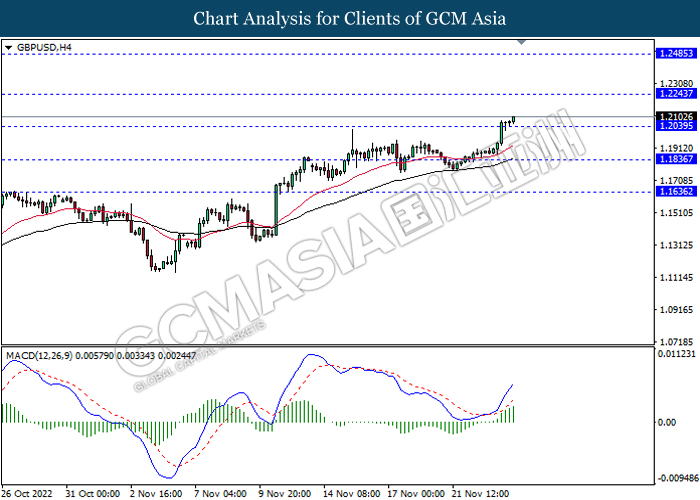Open the GBPUSD,H4 symbol dropdown arrow
700x500 pixels.
coord(8,47)
